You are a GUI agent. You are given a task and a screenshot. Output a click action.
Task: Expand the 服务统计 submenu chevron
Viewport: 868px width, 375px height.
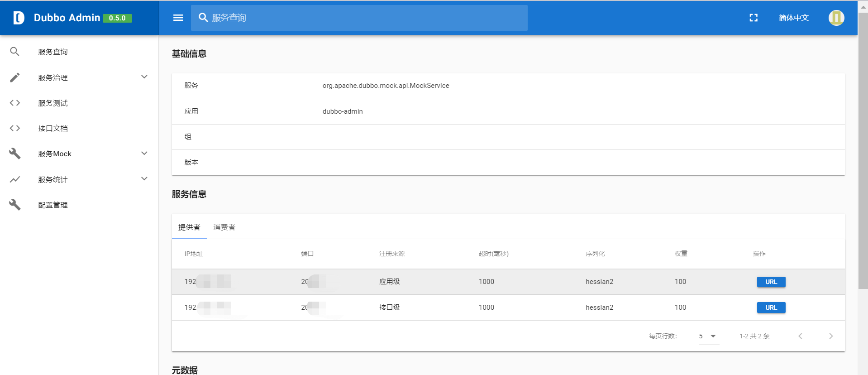coord(144,179)
